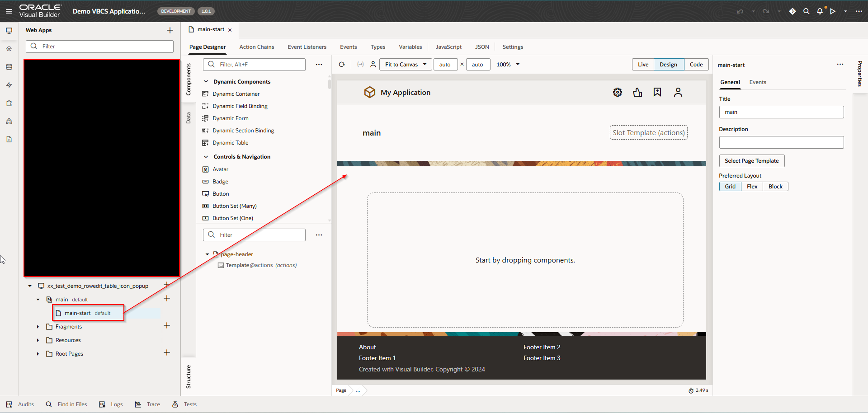
Task: Switch canvas to Live mode
Action: (x=643, y=65)
